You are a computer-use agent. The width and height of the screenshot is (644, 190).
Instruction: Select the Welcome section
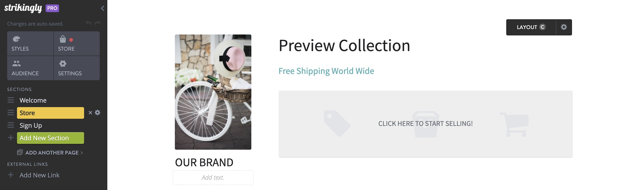33,100
